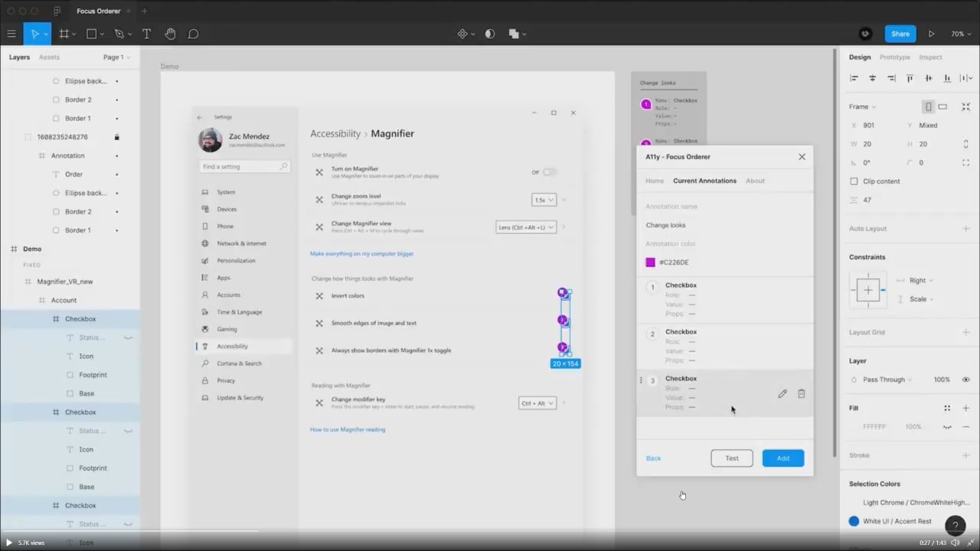Switch to the Prototype tab
980x551 pixels.
click(x=894, y=57)
